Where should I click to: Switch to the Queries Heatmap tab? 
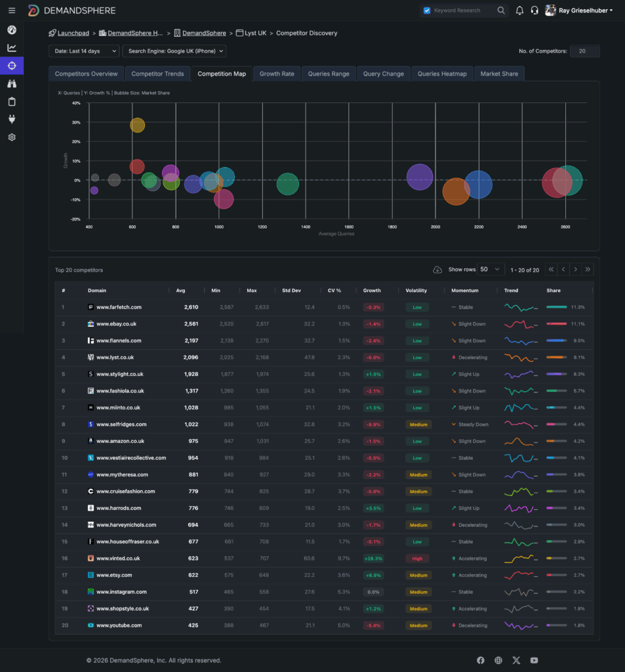(x=442, y=73)
